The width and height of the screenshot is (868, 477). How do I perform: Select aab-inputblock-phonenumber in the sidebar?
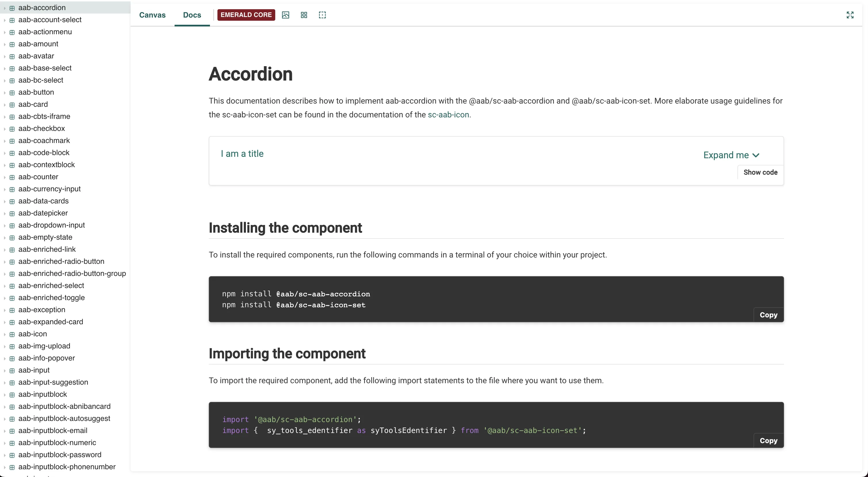pos(67,467)
